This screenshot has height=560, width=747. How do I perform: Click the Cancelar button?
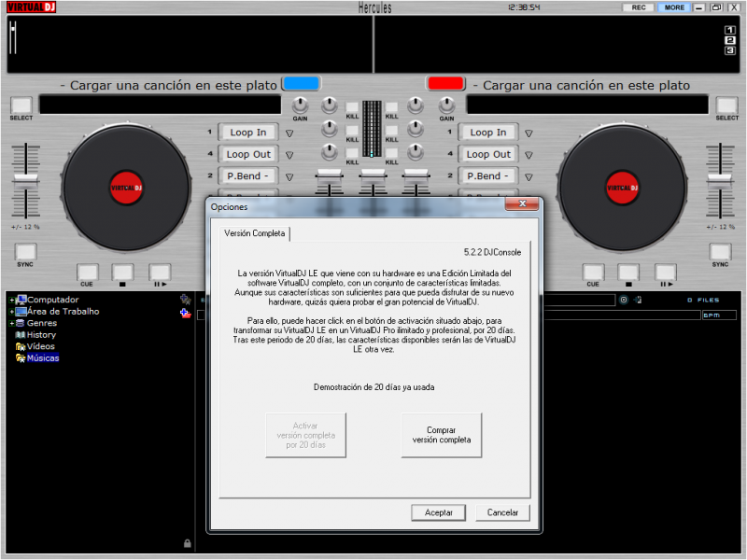pyautogui.click(x=502, y=512)
